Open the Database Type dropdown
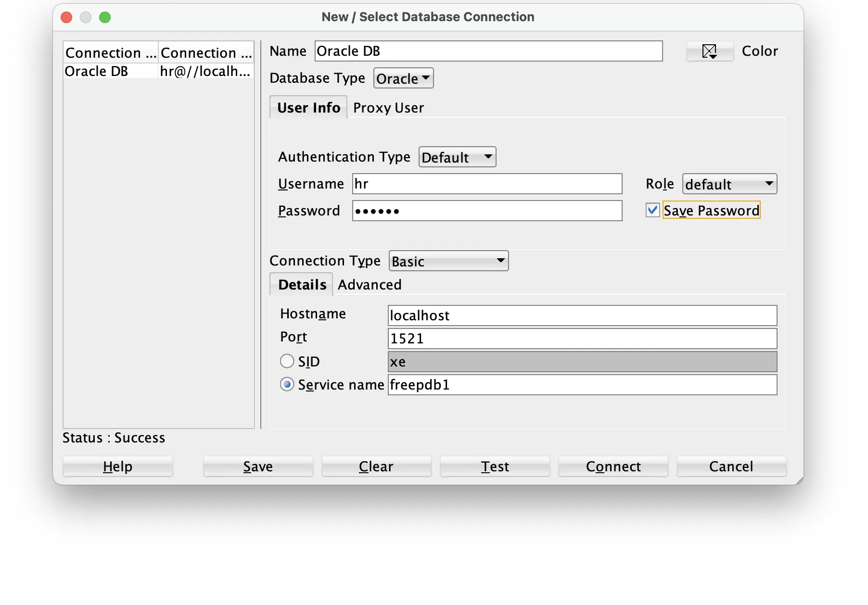 coord(403,78)
